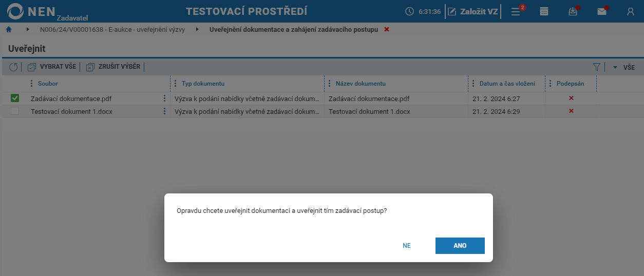Viewport: 644px width, 276px height.
Task: Expand the VŠE filter dropdown arrow
Action: pyautogui.click(x=615, y=67)
